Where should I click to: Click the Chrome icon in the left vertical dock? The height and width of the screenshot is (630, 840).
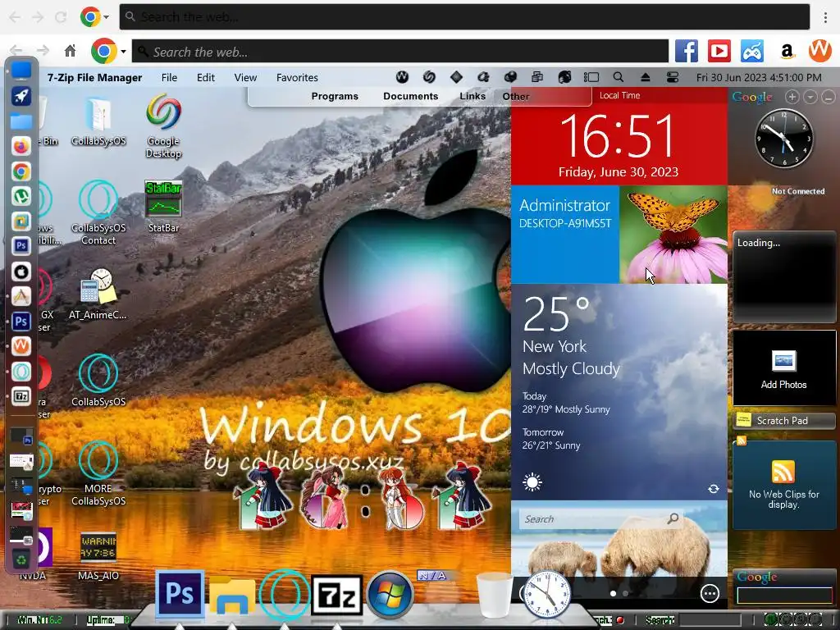tap(21, 171)
